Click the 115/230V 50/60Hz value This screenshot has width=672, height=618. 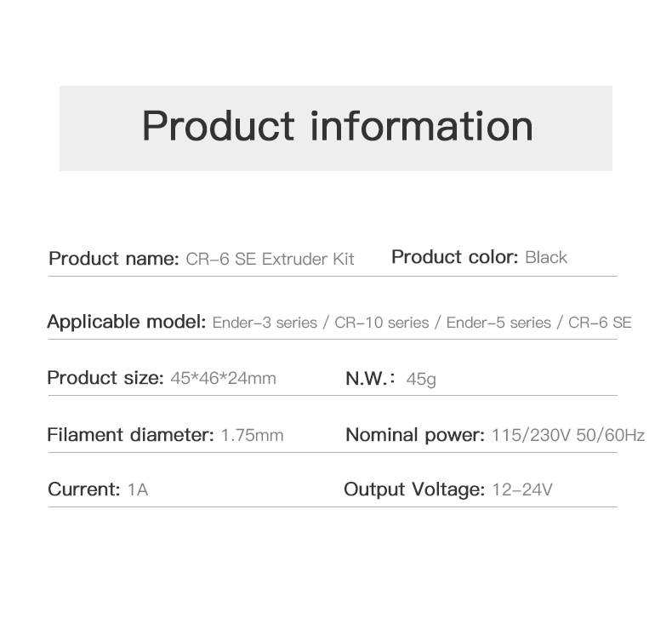coord(568,435)
